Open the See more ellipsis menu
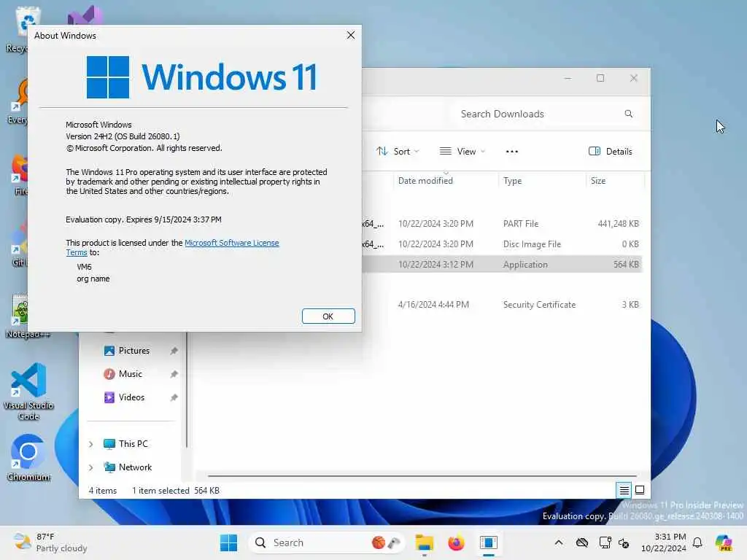The height and width of the screenshot is (560, 747). (511, 152)
